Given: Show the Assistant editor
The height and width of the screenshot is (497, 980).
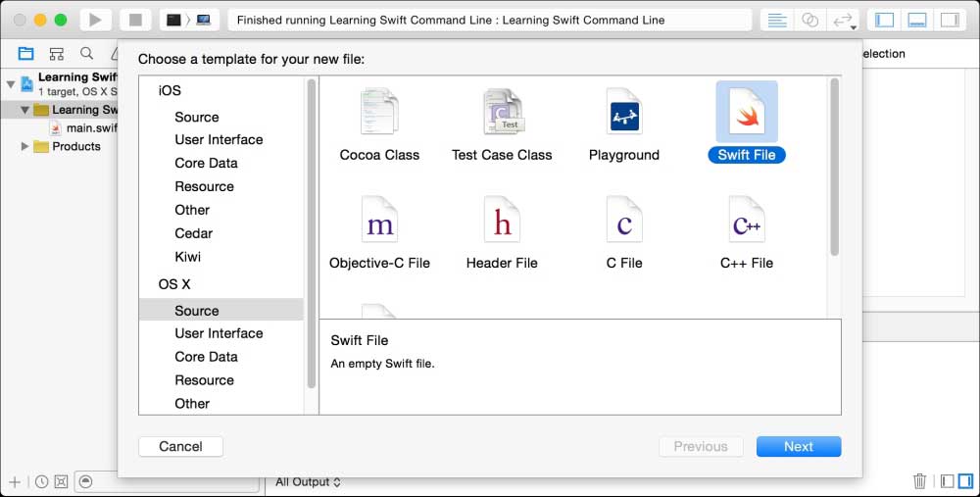Looking at the screenshot, I should tap(810, 20).
